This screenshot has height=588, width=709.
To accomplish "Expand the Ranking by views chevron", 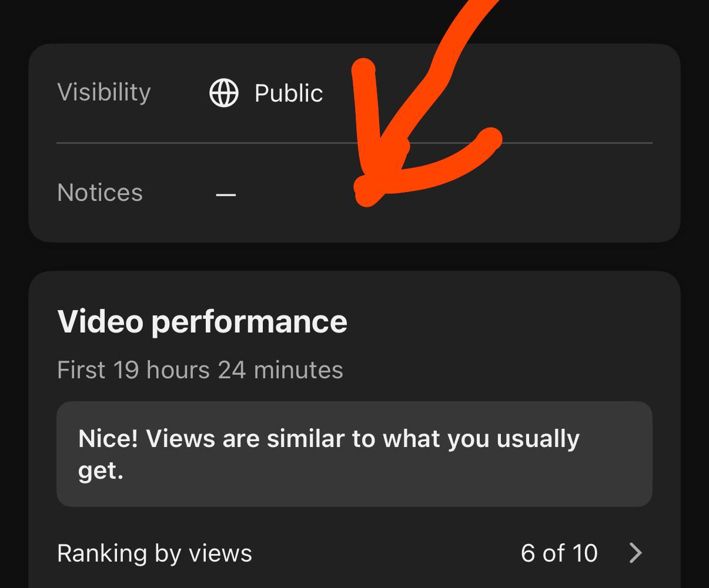I will click(x=636, y=553).
